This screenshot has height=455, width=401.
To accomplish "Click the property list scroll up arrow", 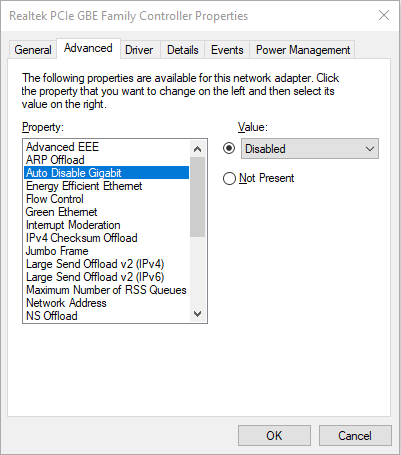I will coord(197,149).
